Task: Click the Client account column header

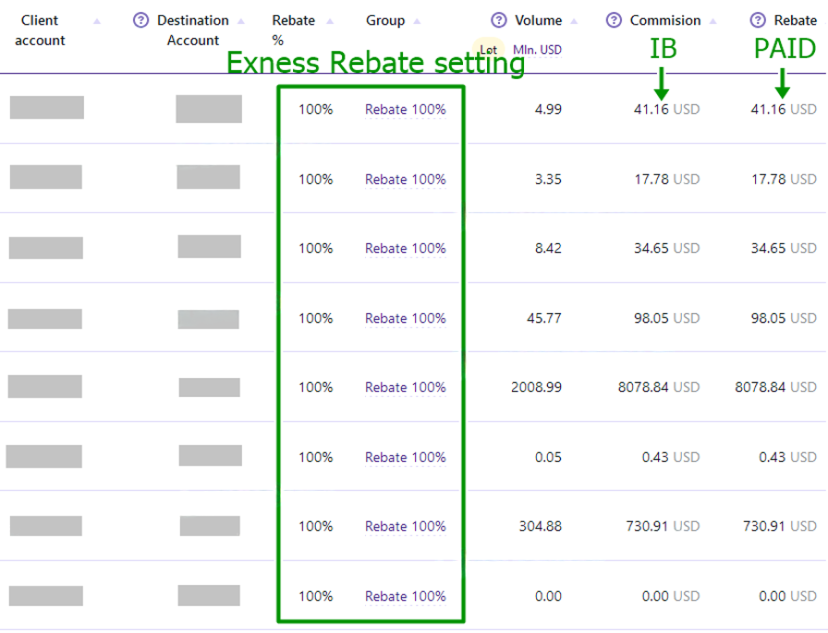Action: 40,30
